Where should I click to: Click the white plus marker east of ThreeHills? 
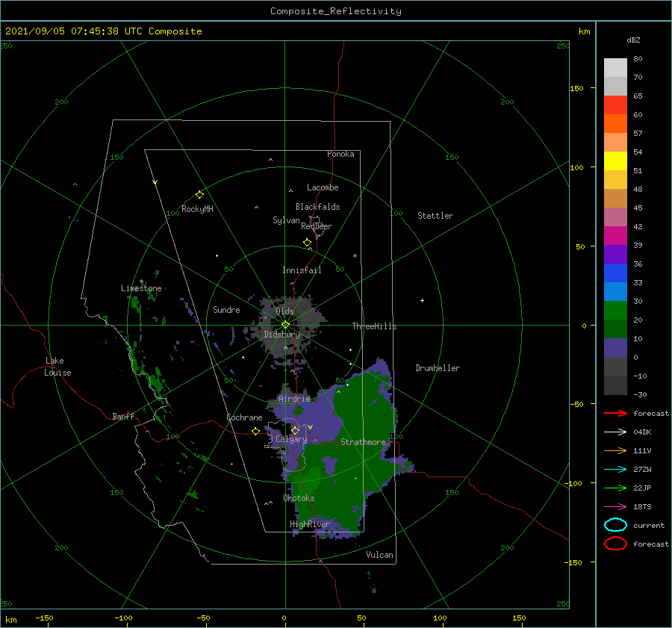422,300
